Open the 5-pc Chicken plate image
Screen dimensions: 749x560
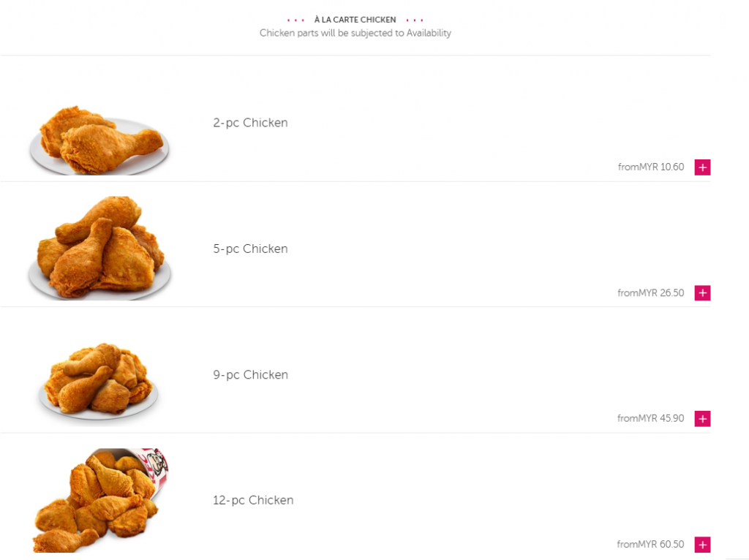(x=99, y=248)
